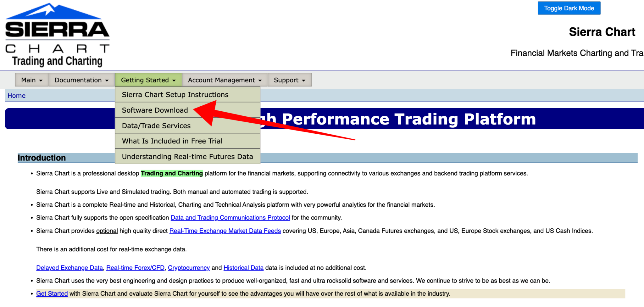Image resolution: width=644 pixels, height=307 pixels.
Task: Open the Delayed Exchange Data page
Action: coord(69,267)
